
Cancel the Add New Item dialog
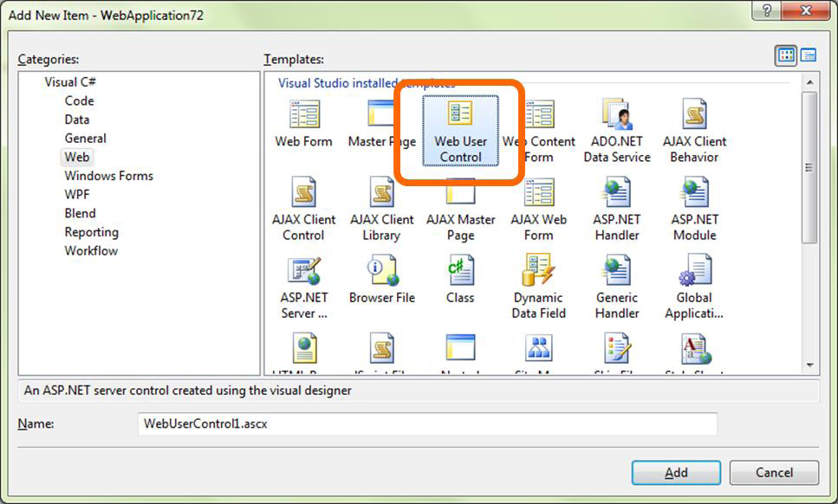(x=774, y=473)
